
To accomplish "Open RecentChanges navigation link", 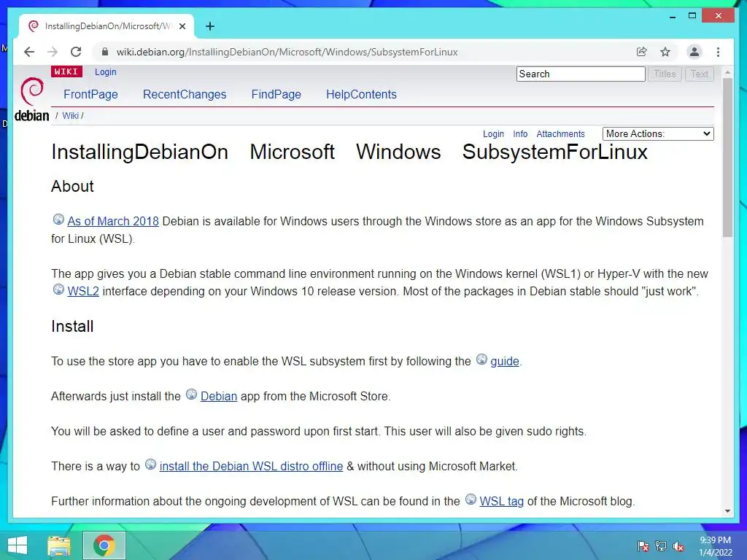I will click(x=185, y=94).
